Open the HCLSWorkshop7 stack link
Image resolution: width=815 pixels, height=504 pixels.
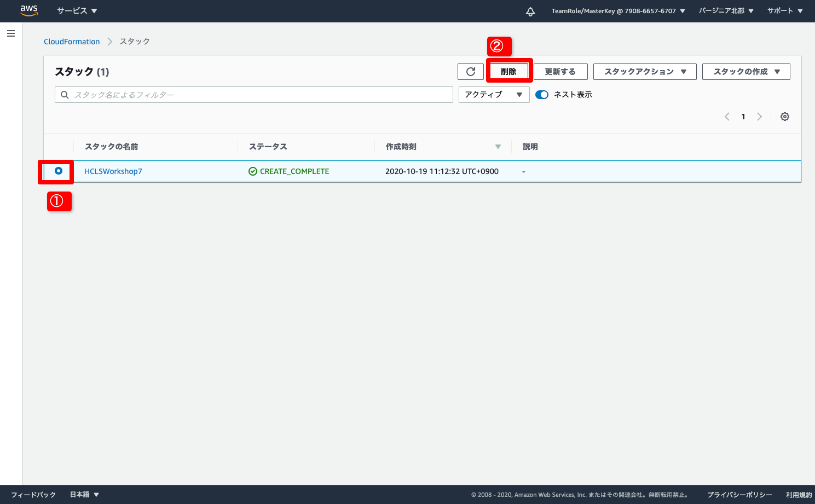click(x=113, y=171)
